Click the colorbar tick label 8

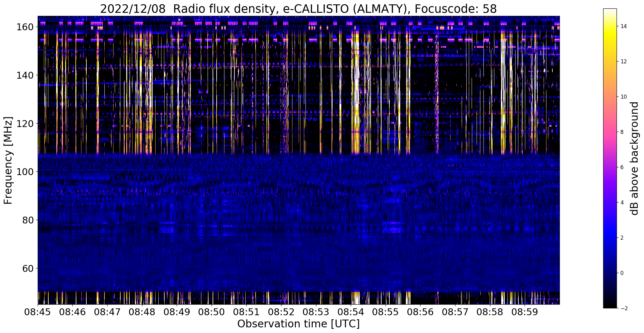pyautogui.click(x=622, y=132)
